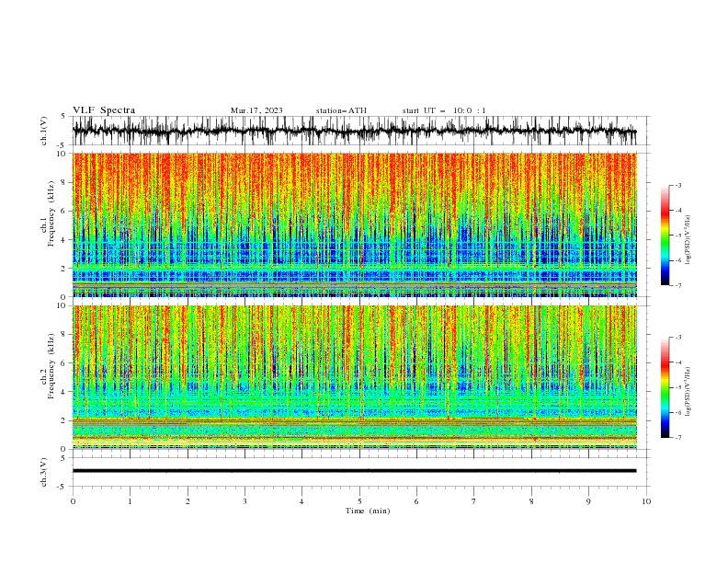Viewport: 728px width, 563px height.
Task: Click the "Time (min)" axis label
Action: click(368, 511)
